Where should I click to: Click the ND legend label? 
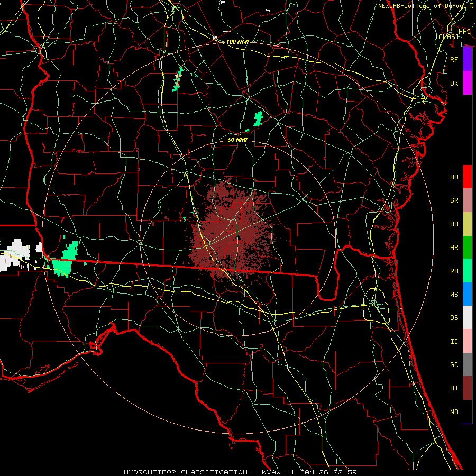[454, 412]
